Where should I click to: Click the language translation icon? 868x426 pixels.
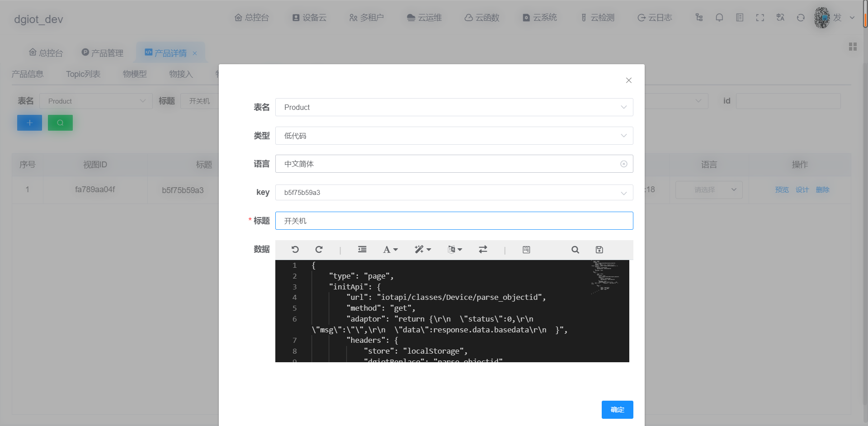pos(780,18)
